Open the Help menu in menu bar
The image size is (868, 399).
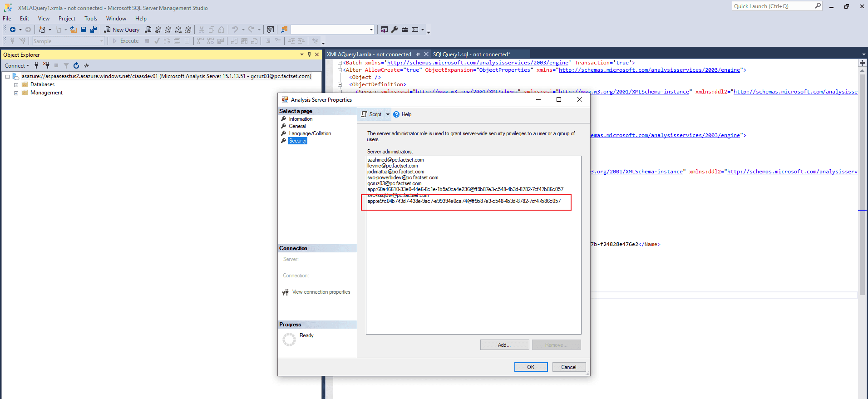(x=141, y=19)
